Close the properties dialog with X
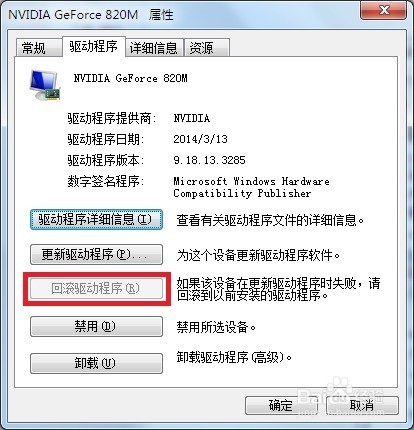The height and width of the screenshot is (430, 414). pos(383,10)
